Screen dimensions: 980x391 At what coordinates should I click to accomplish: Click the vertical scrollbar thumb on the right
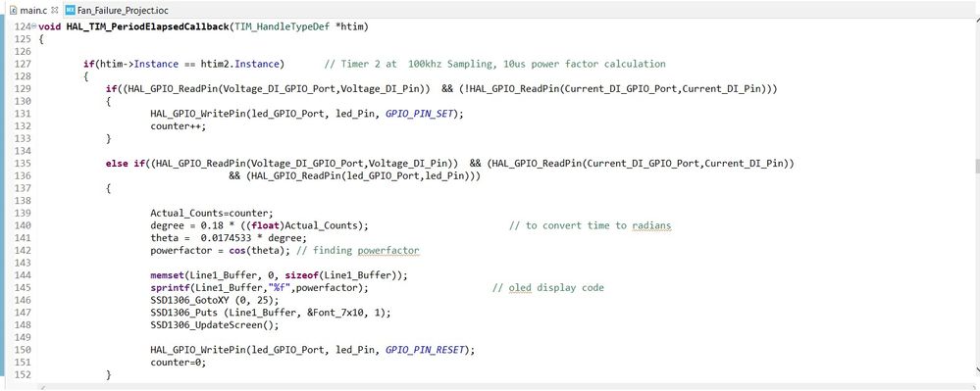pyautogui.click(x=976, y=166)
